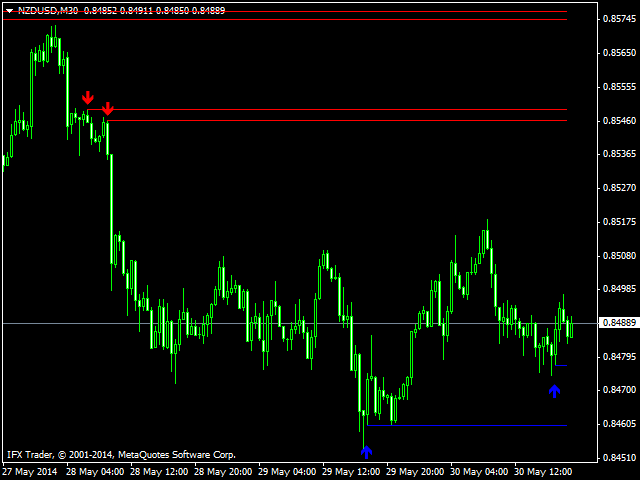Click the NZDUSD,M30 symbol label
640x480 pixels.
48,11
